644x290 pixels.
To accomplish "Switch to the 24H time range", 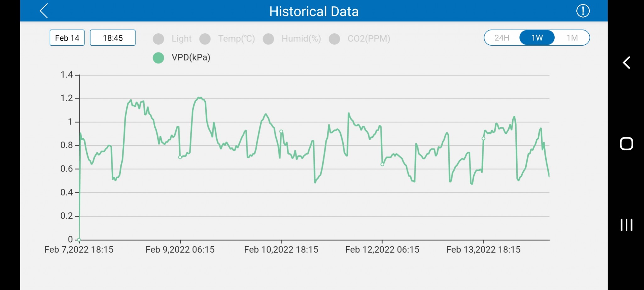I will click(502, 38).
